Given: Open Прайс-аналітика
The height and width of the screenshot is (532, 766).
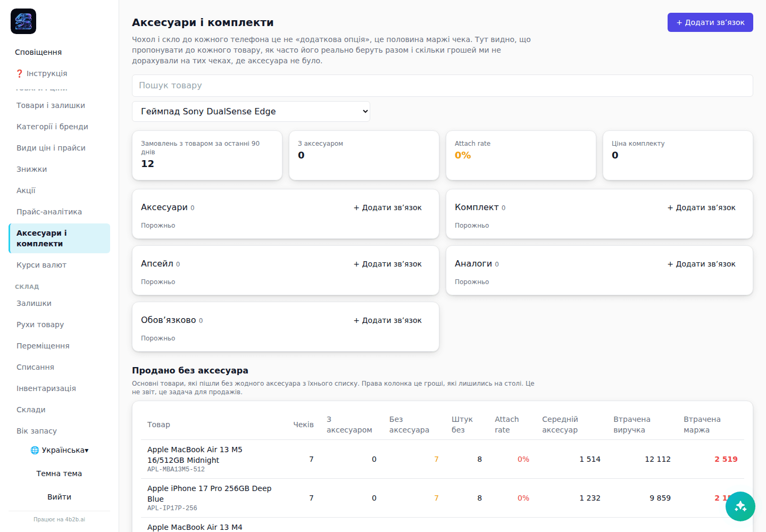Looking at the screenshot, I should click(x=59, y=212).
